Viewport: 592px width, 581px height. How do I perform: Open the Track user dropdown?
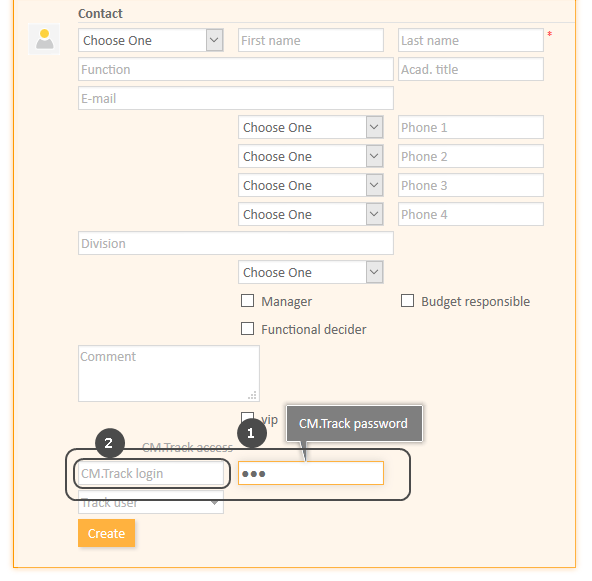pos(151,502)
